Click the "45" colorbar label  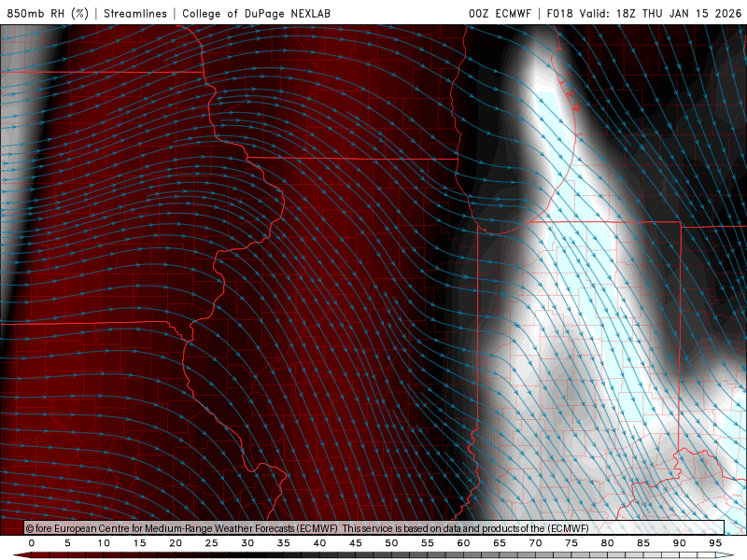click(x=356, y=543)
